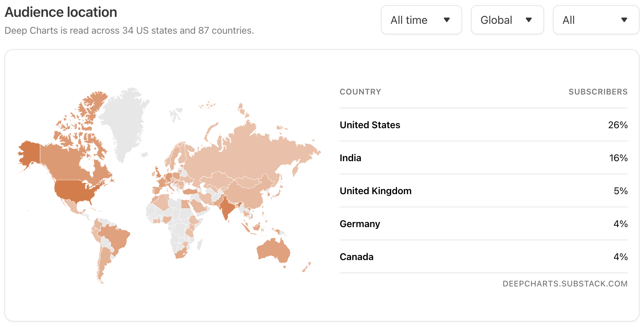Open the Global region dropdown
The image size is (644, 326).
[x=507, y=20]
